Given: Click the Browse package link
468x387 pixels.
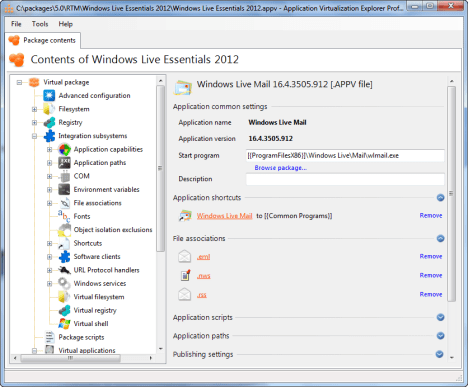Looking at the screenshot, I should (280, 168).
